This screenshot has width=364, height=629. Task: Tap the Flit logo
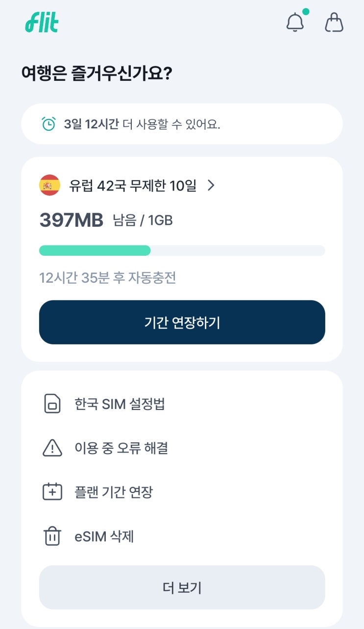coord(42,22)
